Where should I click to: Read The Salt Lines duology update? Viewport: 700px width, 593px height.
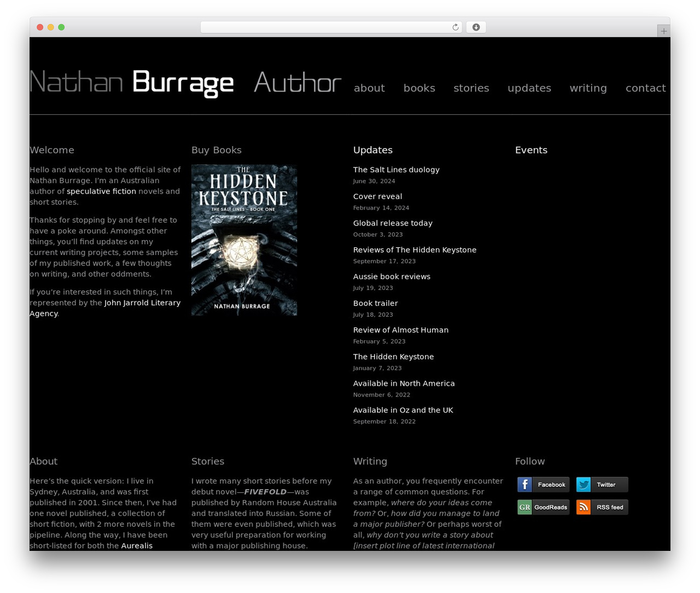(396, 170)
